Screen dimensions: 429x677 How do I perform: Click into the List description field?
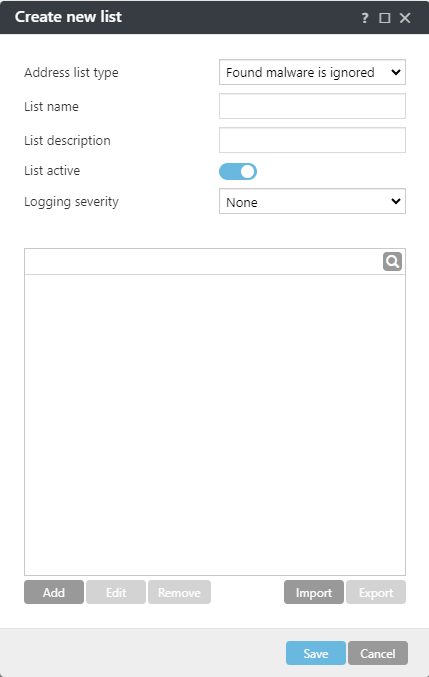click(312, 140)
